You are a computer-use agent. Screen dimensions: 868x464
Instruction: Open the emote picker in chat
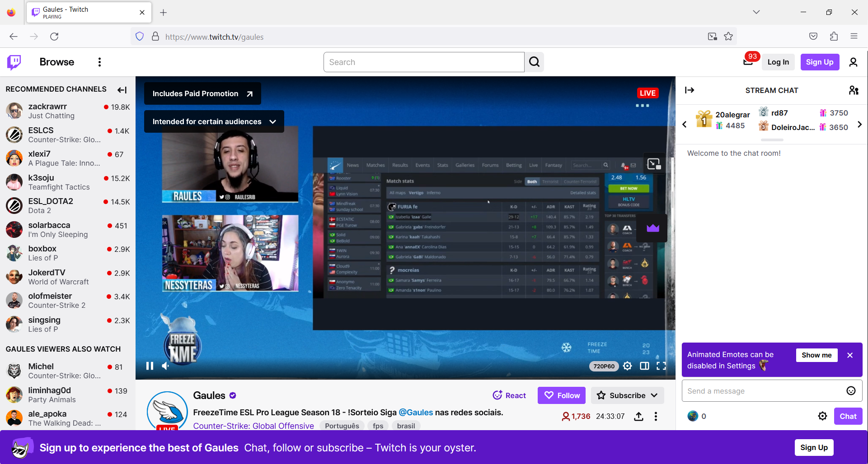click(850, 391)
